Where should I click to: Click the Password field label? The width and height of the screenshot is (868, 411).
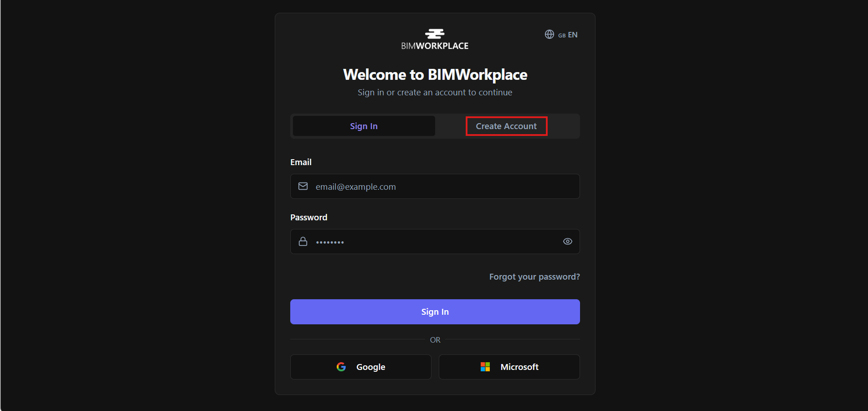pyautogui.click(x=308, y=217)
